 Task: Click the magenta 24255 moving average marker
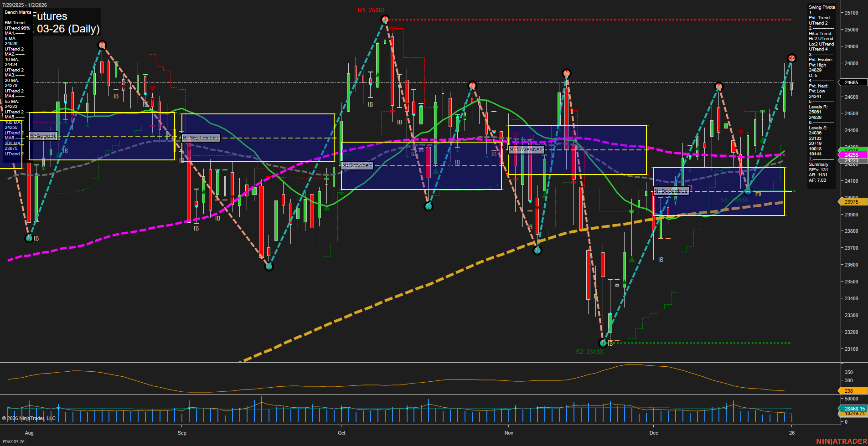tap(851, 155)
